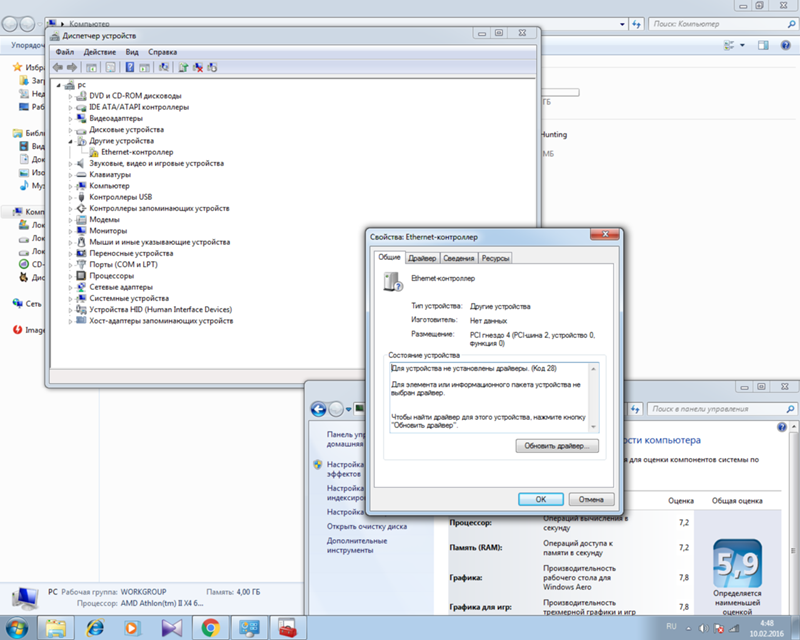Click help icon in Explorer window toolbar
The height and width of the screenshot is (640, 800).
(x=786, y=45)
